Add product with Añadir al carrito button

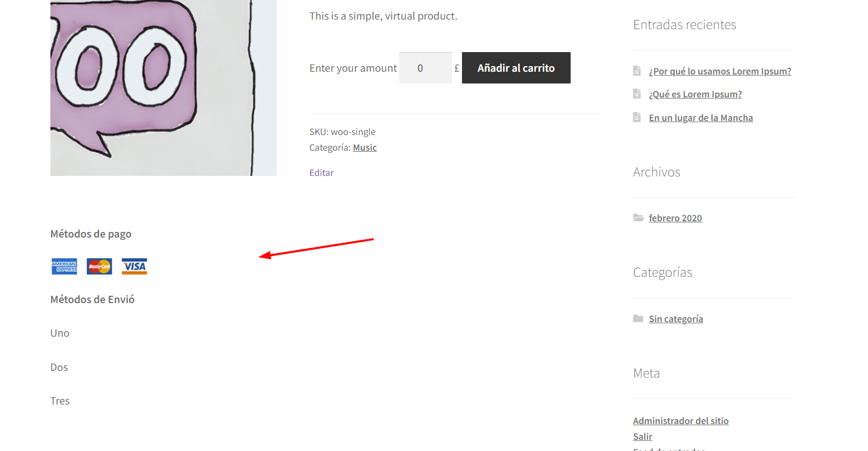(x=516, y=68)
